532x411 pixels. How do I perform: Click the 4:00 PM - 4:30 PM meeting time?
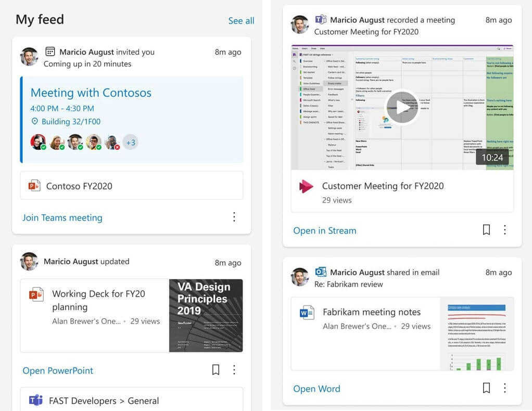click(62, 109)
